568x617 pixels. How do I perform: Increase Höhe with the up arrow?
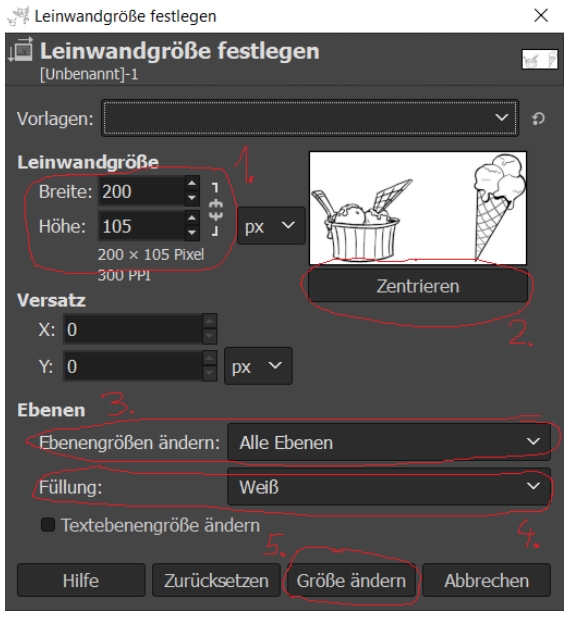[192, 218]
